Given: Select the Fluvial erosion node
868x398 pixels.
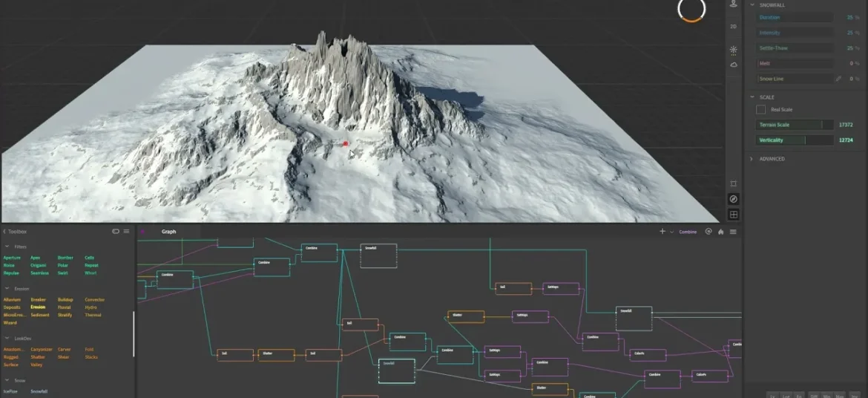Looking at the screenshot, I should pyautogui.click(x=65, y=307).
